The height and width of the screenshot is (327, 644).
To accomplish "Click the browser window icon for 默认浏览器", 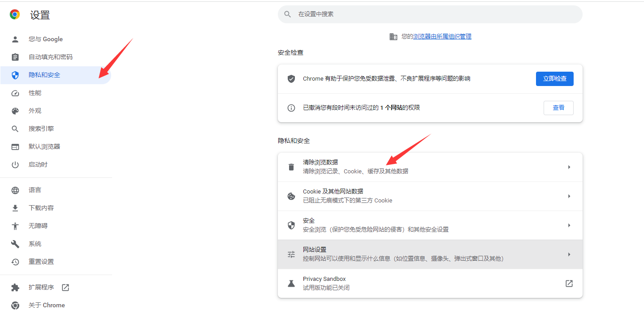I will point(15,146).
